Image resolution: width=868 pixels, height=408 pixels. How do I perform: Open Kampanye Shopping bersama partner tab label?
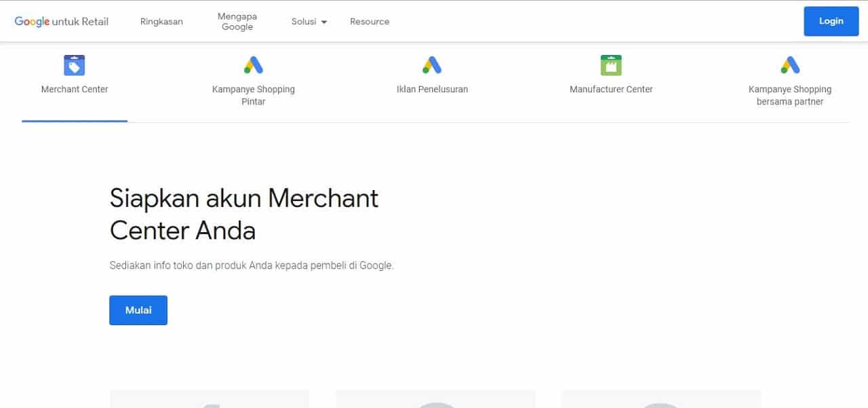click(790, 96)
